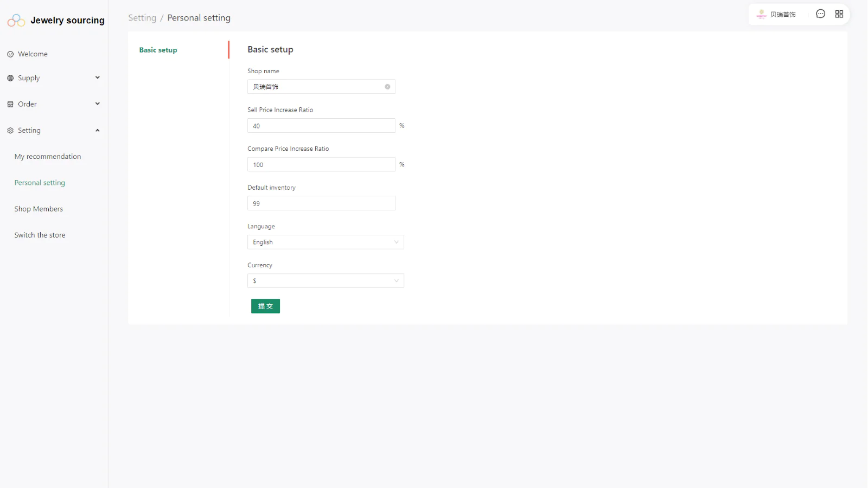The image size is (868, 488).
Task: Click the Welcome smiley icon in sidebar
Action: (x=10, y=54)
